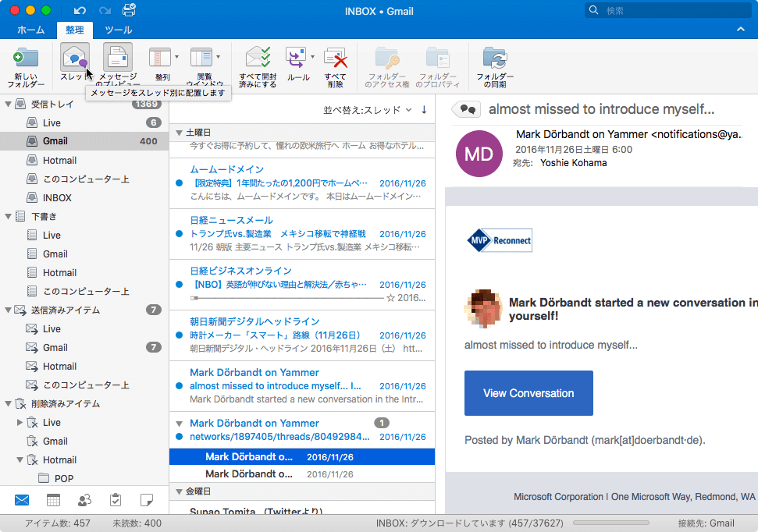Toggle unread dot on ムームードメイン message

click(x=179, y=183)
